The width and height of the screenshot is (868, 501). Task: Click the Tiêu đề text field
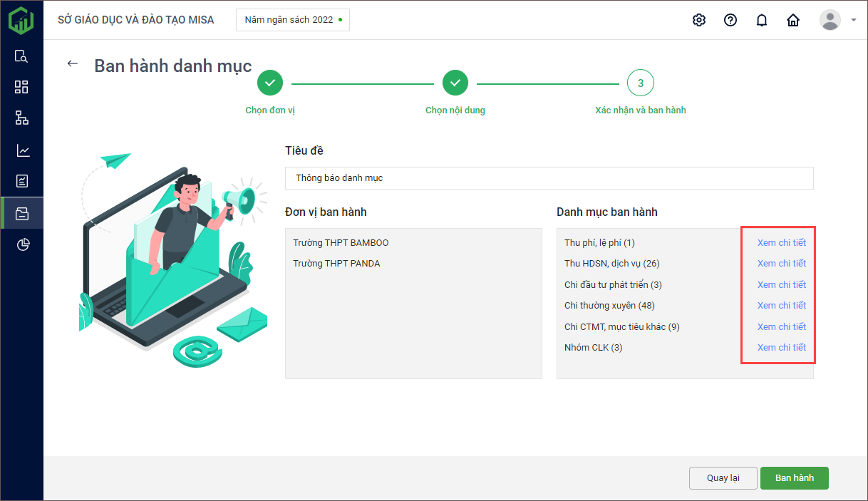(x=549, y=178)
